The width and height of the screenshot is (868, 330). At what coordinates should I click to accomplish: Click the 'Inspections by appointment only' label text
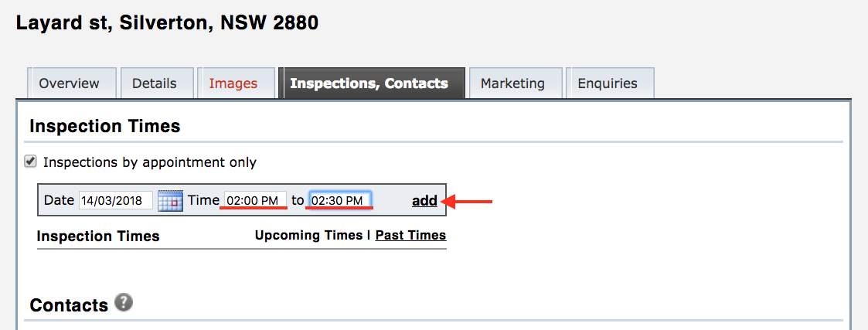[x=150, y=162]
